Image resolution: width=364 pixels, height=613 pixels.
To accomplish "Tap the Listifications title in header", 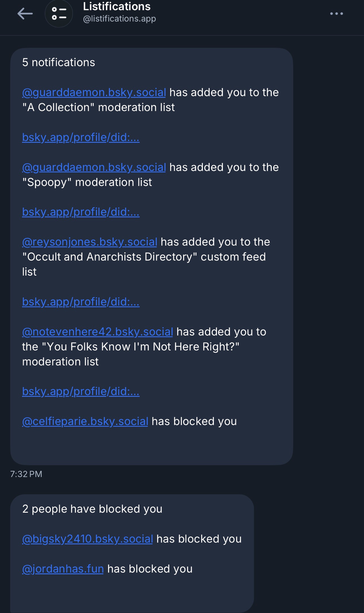I will click(x=117, y=6).
